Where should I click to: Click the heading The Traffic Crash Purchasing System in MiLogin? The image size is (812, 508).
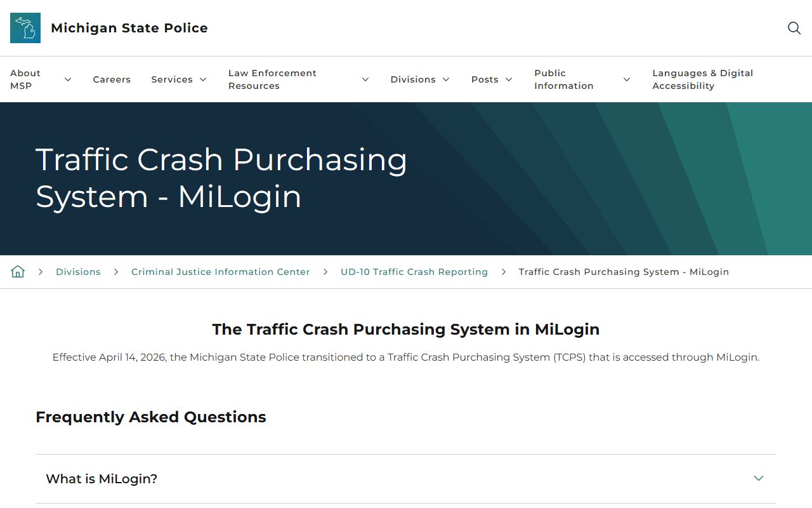406,330
